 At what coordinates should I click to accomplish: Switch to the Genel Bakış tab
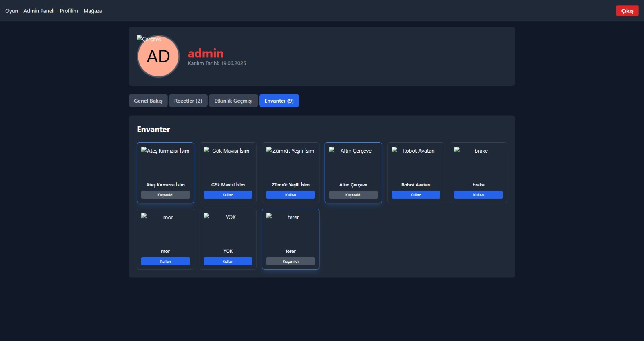[148, 101]
